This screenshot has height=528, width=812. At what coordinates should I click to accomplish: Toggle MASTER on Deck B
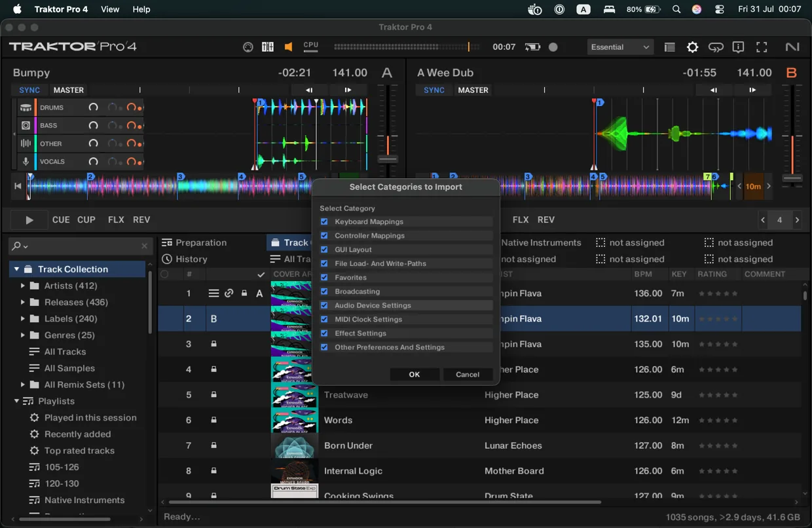click(x=473, y=90)
